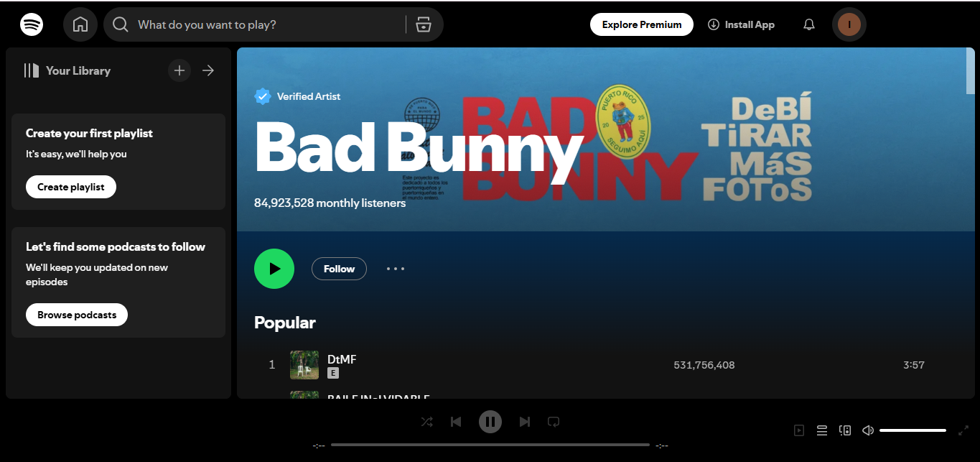This screenshot has width=980, height=462.
Task: Mute the audio with the volume icon
Action: (867, 430)
